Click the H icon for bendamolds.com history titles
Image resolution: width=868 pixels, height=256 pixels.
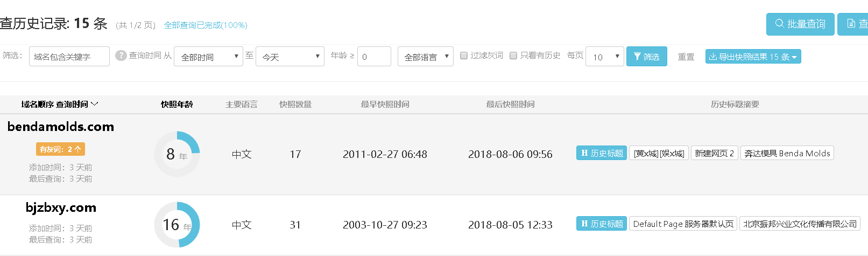pos(584,153)
